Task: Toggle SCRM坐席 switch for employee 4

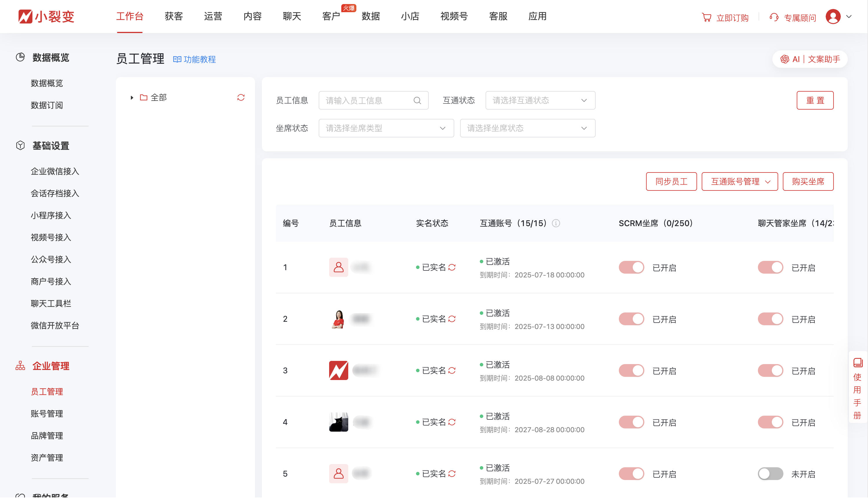Action: (x=631, y=422)
